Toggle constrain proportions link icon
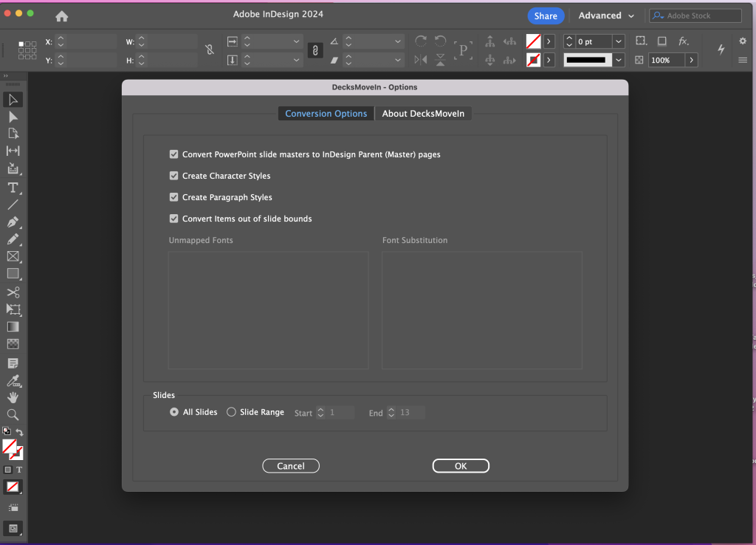The height and width of the screenshot is (545, 756). [x=315, y=50]
